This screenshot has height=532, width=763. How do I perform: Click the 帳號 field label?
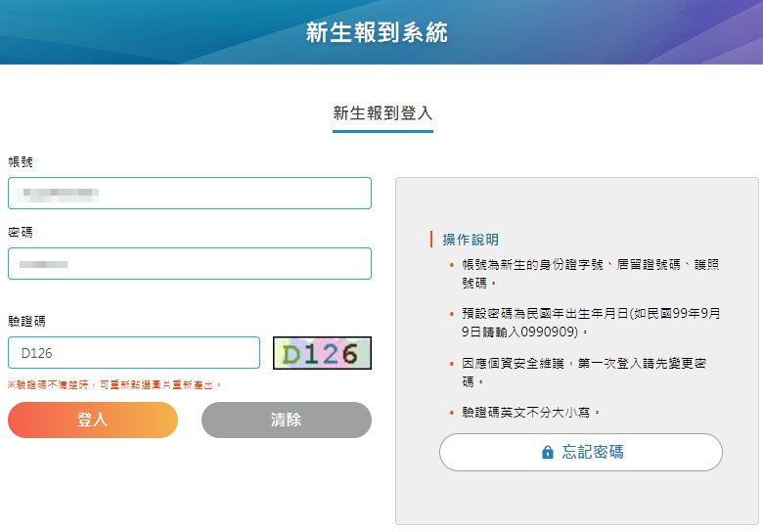[x=21, y=161]
